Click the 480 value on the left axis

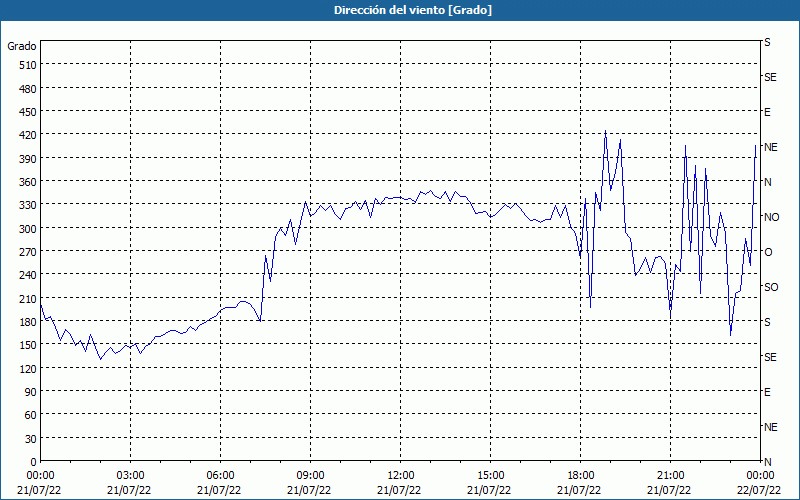coord(28,89)
